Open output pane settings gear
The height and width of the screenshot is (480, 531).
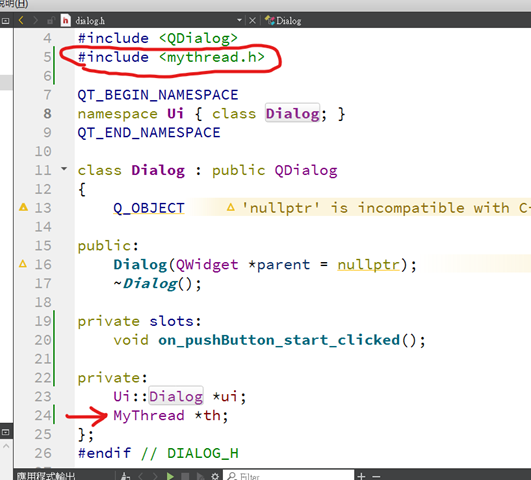tap(215, 476)
